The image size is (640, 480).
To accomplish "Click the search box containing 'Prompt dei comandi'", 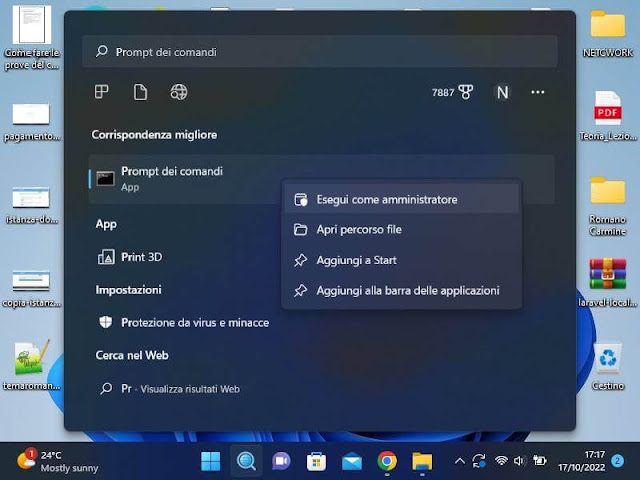I will click(320, 52).
